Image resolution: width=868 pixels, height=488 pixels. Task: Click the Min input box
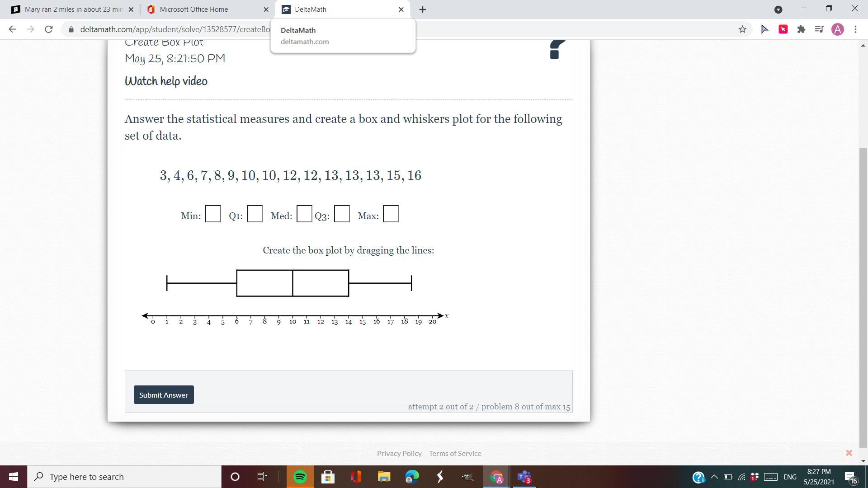[213, 214]
